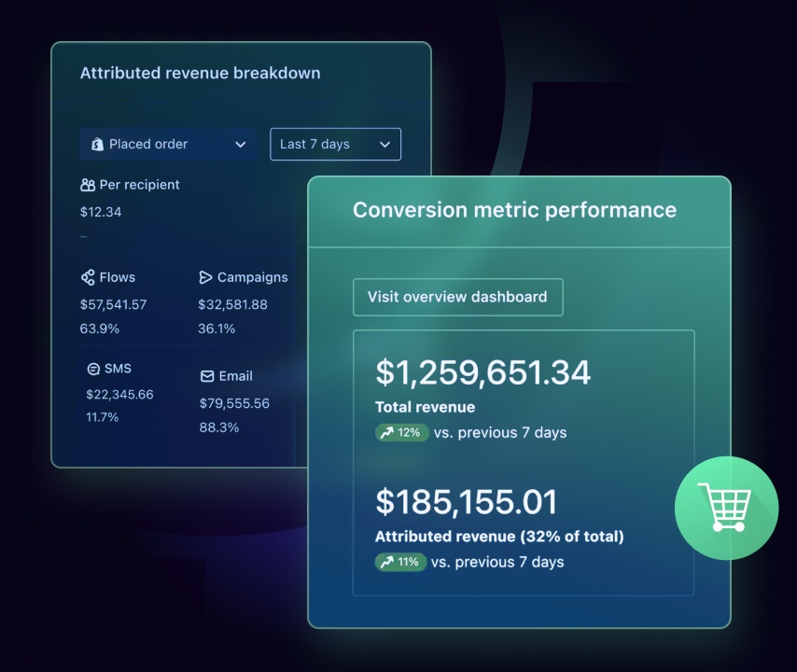
Task: Click the green shopping cart icon
Action: 726,508
